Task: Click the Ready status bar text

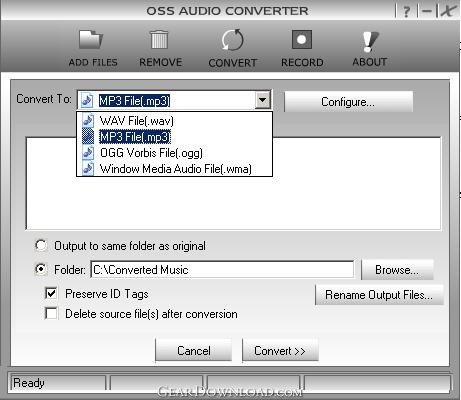Action: click(29, 383)
